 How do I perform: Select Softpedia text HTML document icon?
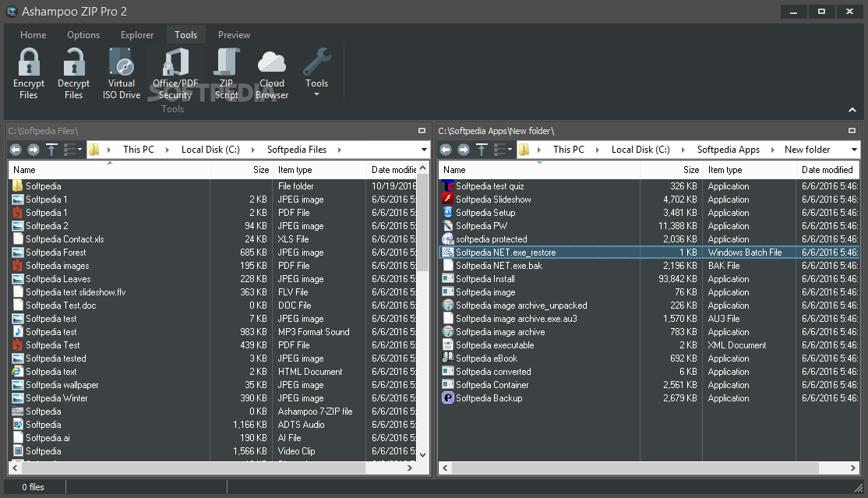coord(18,372)
